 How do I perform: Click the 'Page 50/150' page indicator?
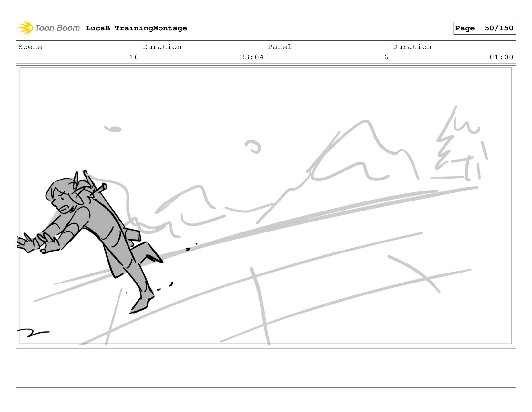pyautogui.click(x=484, y=28)
